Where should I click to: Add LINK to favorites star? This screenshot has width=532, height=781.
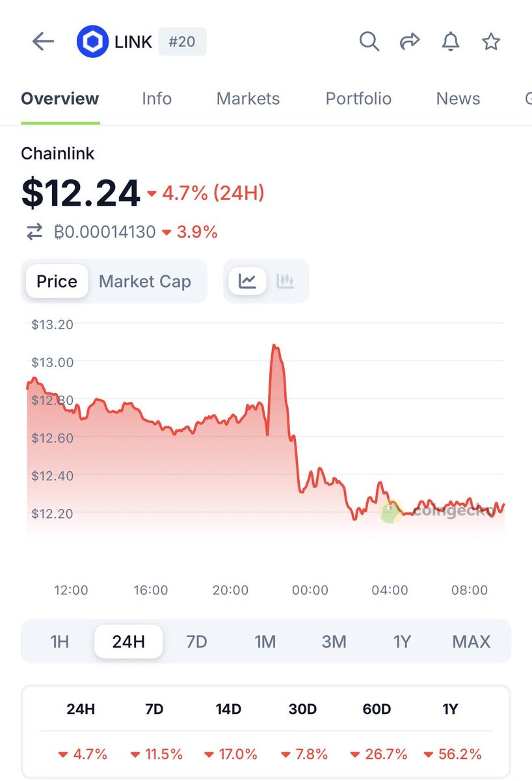tap(491, 42)
